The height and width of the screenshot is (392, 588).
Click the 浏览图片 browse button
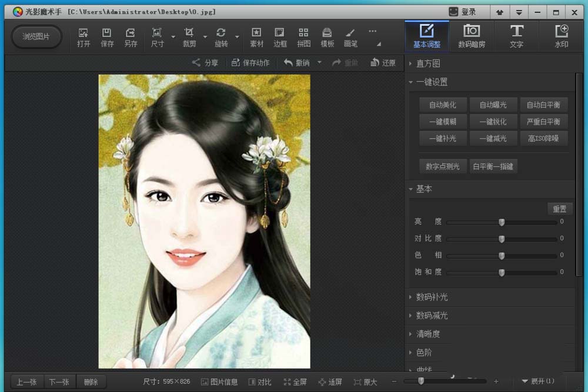36,36
